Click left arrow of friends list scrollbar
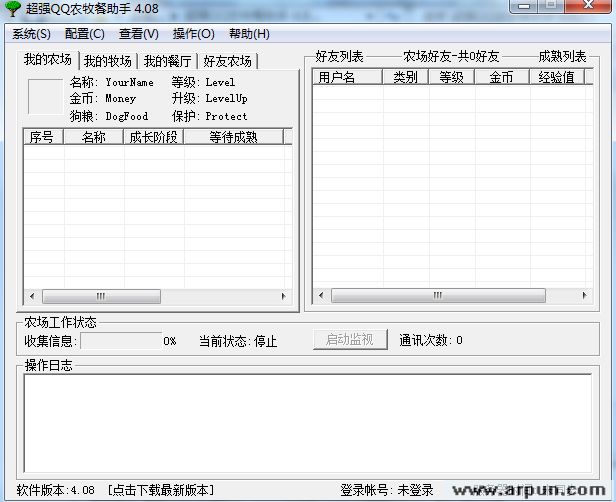 [321, 295]
